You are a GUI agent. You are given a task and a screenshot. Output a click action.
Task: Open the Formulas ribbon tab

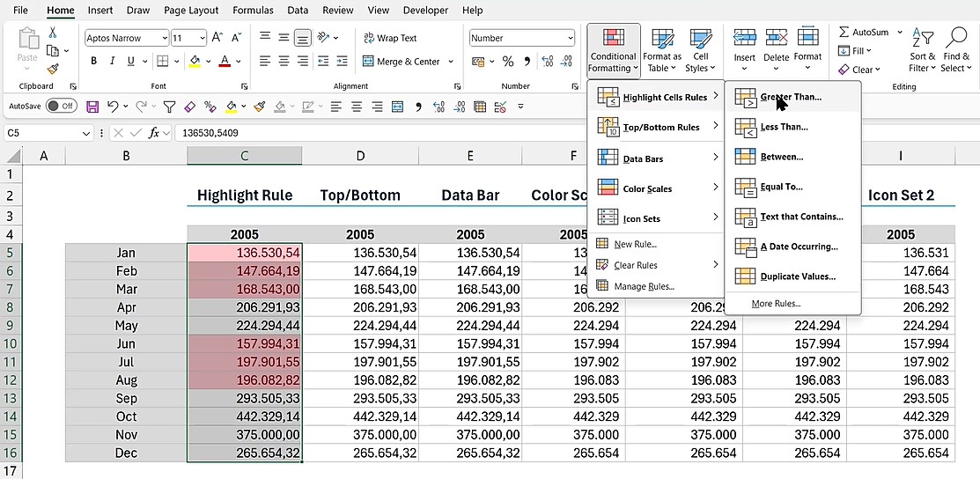click(253, 11)
